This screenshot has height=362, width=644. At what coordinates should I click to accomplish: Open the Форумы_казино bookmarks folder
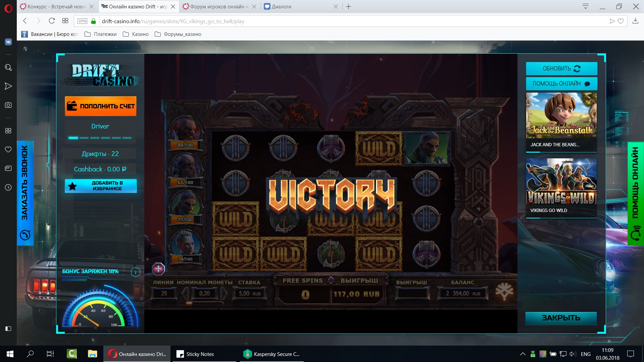pyautogui.click(x=178, y=34)
